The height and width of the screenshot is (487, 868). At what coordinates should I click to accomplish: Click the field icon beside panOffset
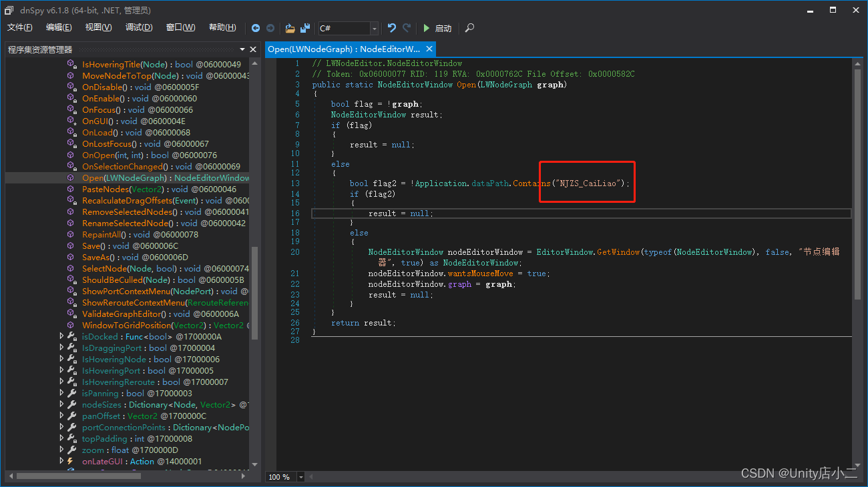71,416
